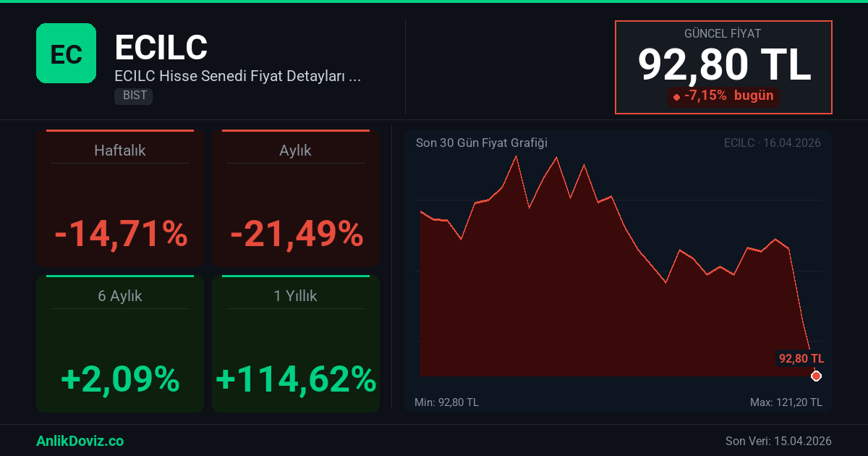Click the red diamond icon beside -7,15%

coord(676,96)
